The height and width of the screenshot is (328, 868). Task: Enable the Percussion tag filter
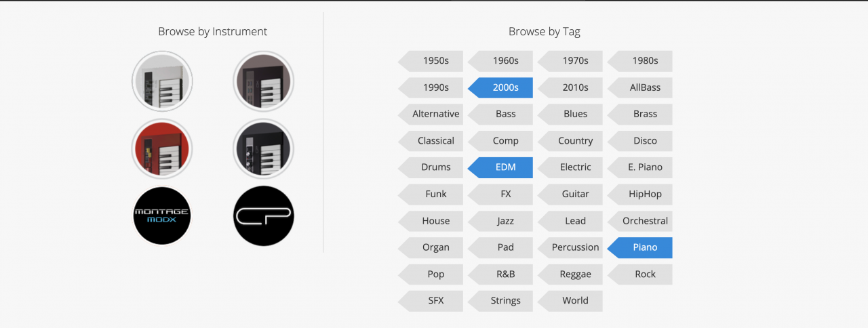574,247
